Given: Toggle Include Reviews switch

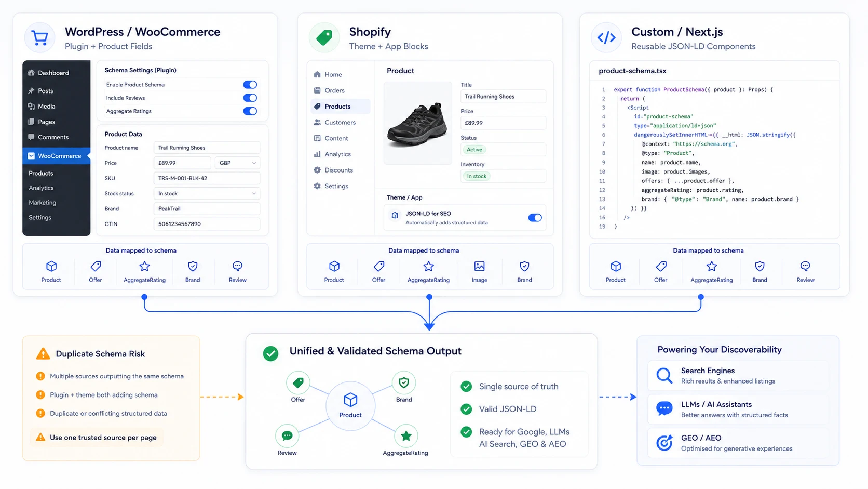Looking at the screenshot, I should coord(250,98).
